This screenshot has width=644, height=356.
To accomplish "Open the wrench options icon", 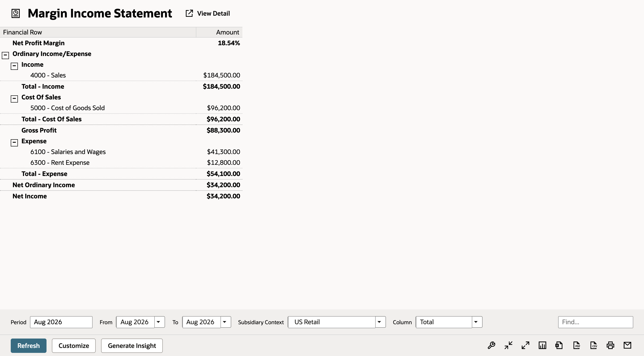I will 491,345.
